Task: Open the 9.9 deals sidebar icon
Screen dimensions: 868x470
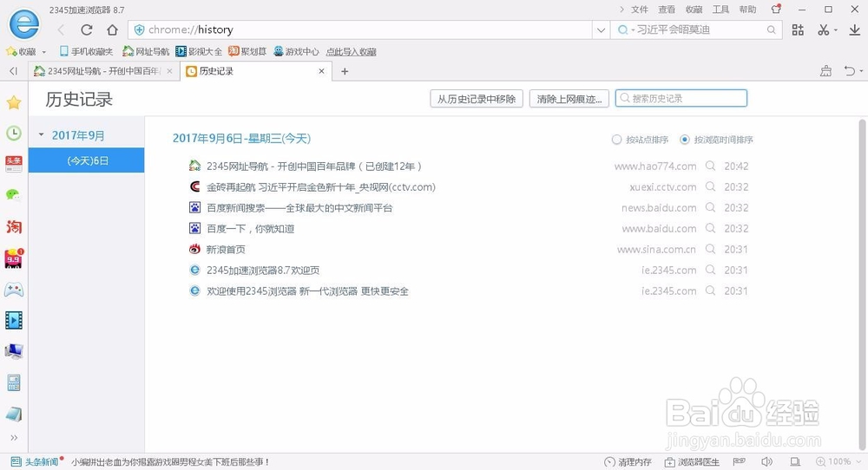Action: click(14, 258)
